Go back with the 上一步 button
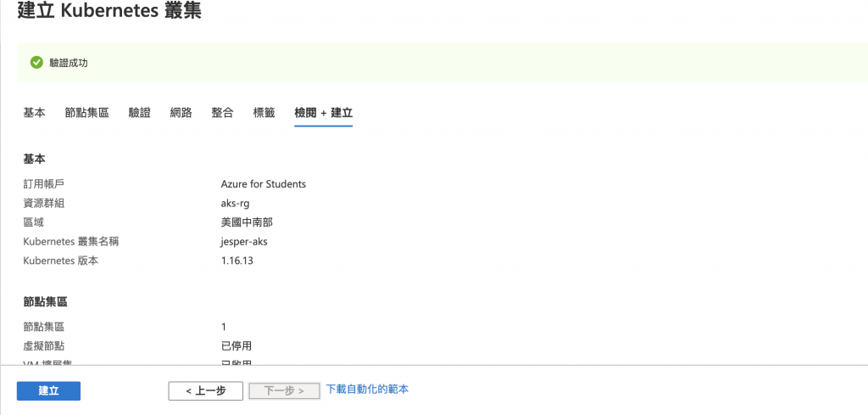The width and height of the screenshot is (868, 415). 205,390
